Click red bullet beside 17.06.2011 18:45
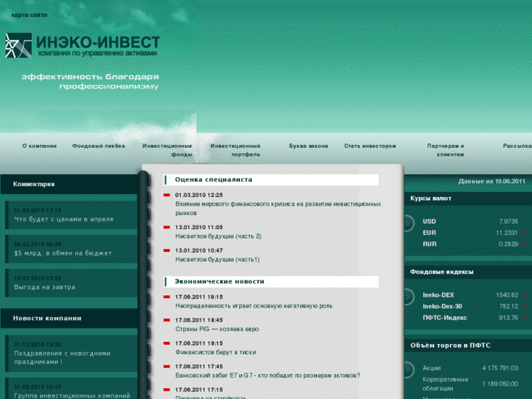 click(x=167, y=320)
